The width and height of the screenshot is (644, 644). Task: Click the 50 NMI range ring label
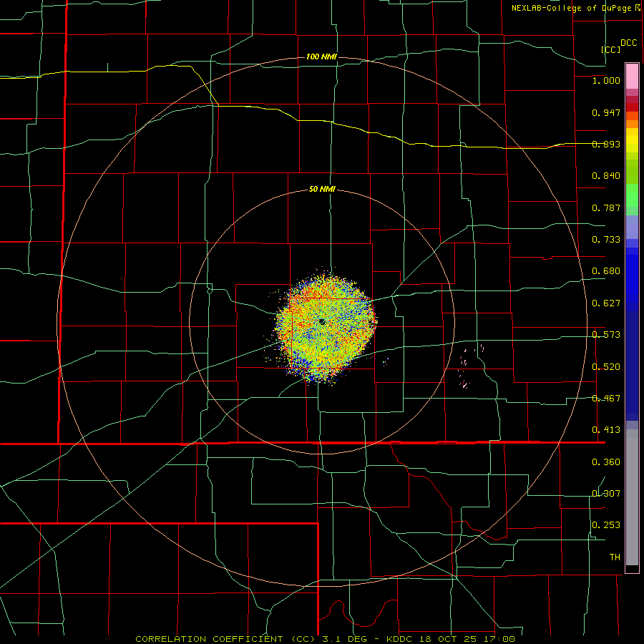322,190
